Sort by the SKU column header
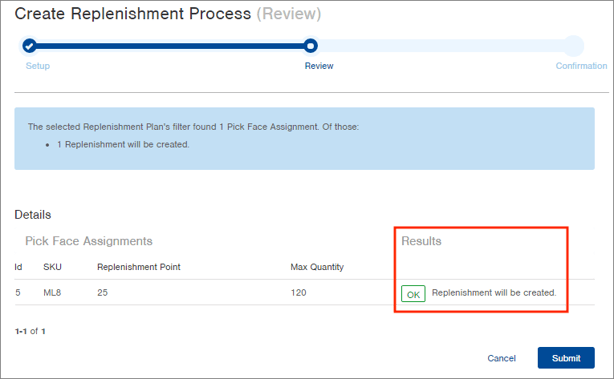 click(x=52, y=267)
